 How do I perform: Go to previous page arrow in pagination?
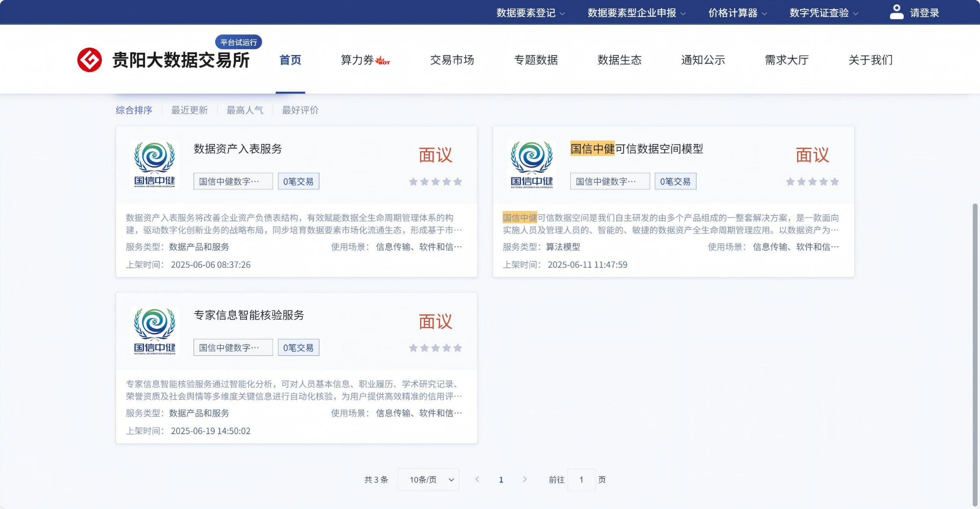tap(477, 479)
